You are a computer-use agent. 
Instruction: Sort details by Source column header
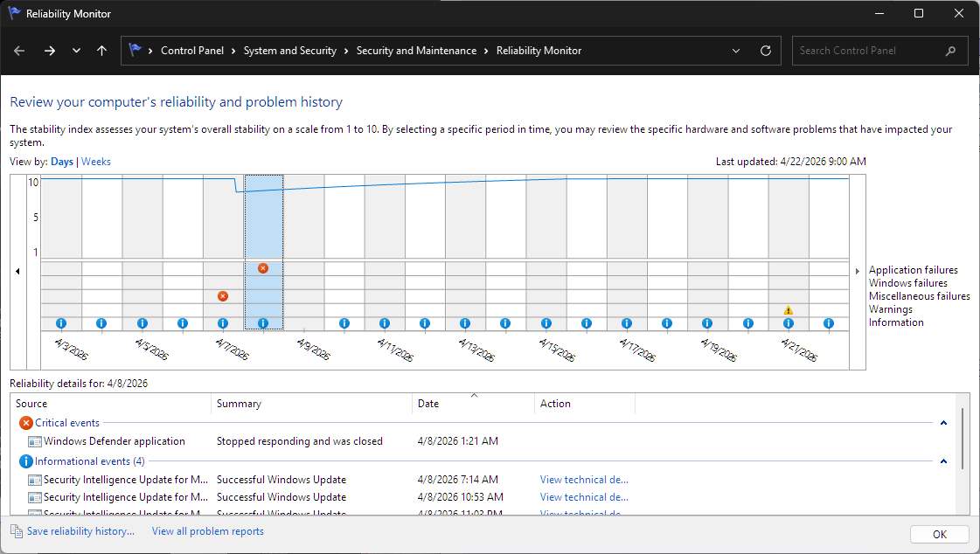coord(111,404)
